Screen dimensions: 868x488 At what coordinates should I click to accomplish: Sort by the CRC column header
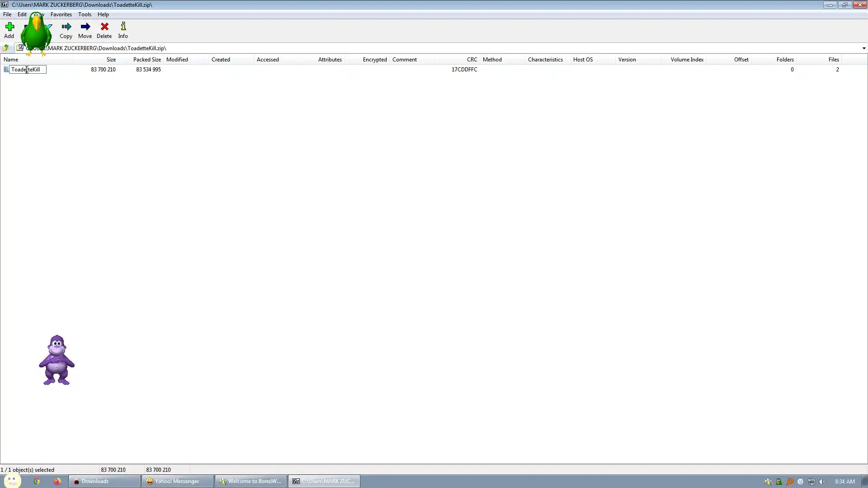point(472,60)
